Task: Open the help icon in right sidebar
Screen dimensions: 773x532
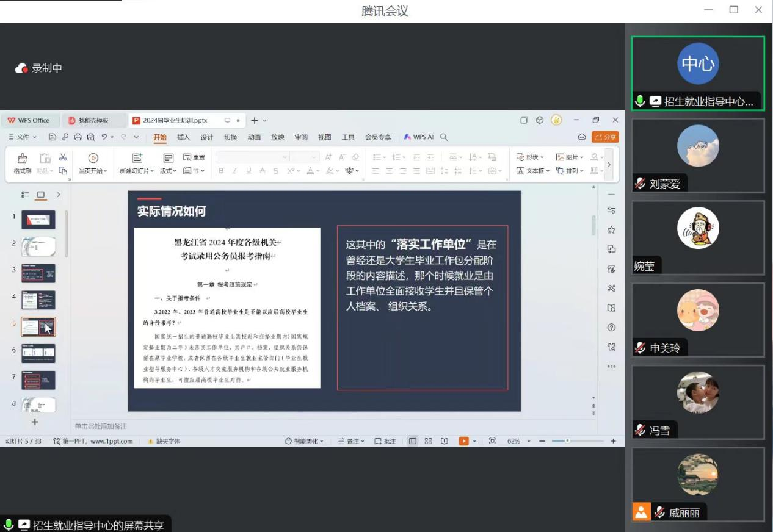Action: (611, 328)
